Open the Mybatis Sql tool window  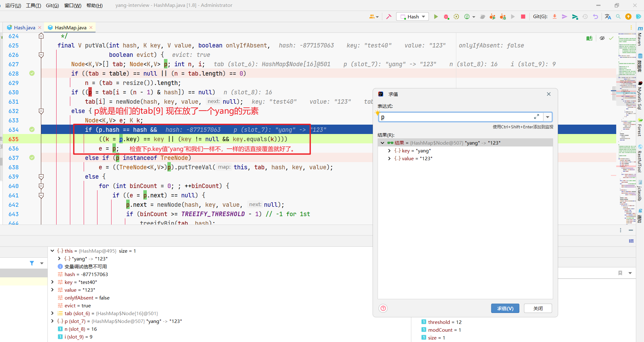[x=640, y=95]
